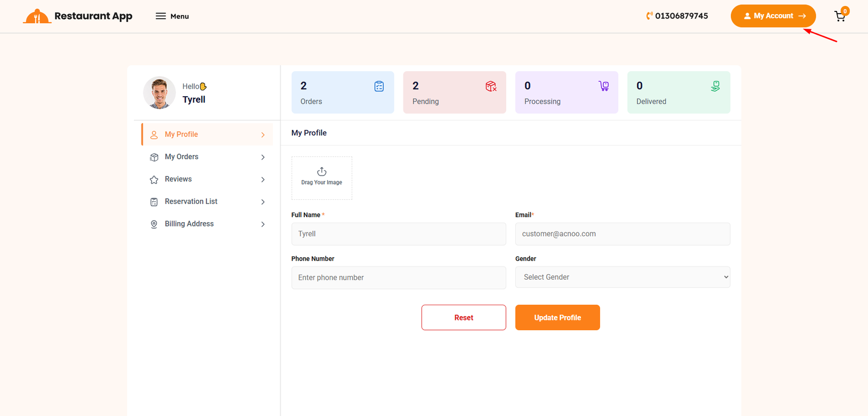Click the Processing cart icon

603,86
